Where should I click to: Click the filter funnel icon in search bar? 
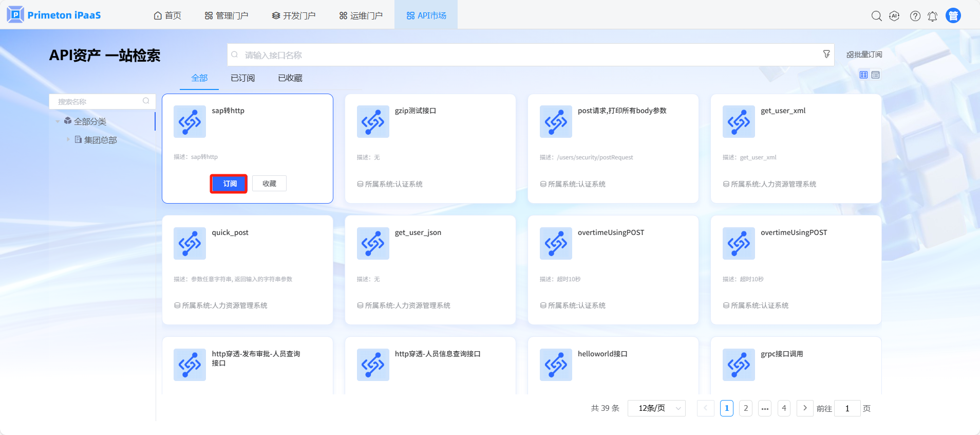pos(826,54)
